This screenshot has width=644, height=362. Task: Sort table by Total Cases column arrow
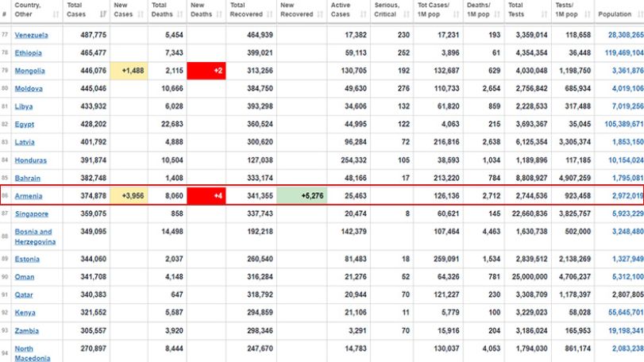[x=103, y=14]
